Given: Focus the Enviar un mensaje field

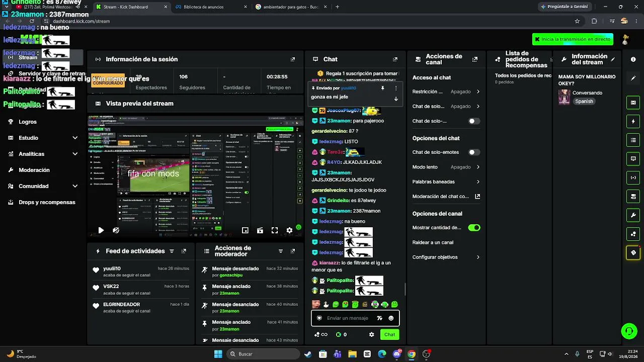Looking at the screenshot, I should coord(348,318).
